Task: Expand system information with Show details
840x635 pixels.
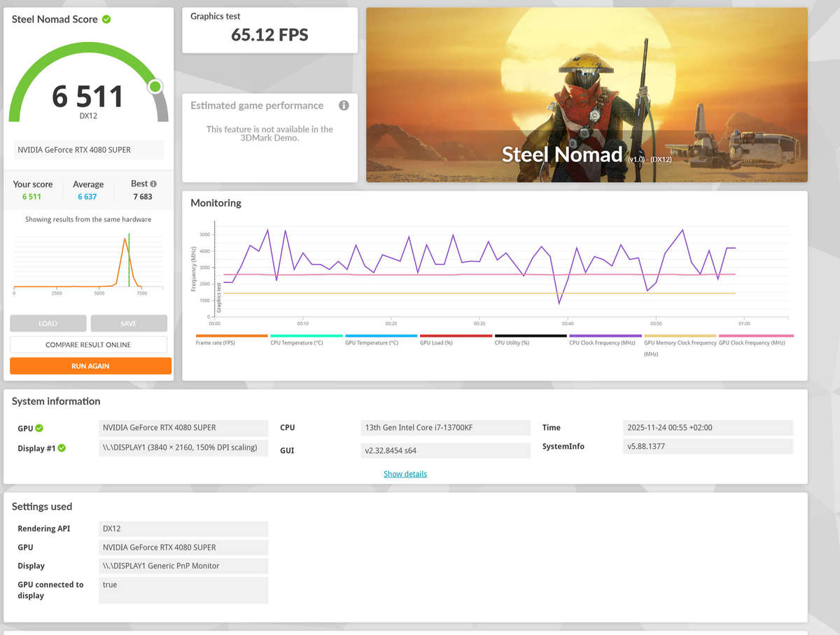Action: (405, 474)
